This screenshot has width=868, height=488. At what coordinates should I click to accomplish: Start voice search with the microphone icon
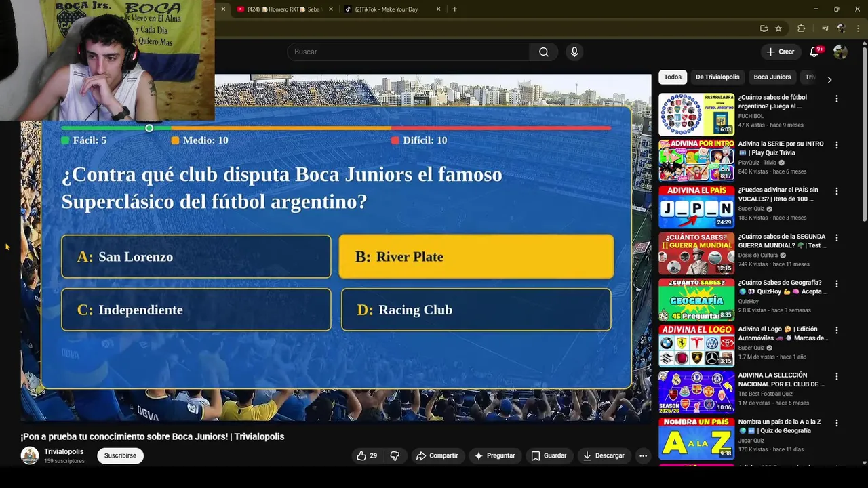point(574,52)
